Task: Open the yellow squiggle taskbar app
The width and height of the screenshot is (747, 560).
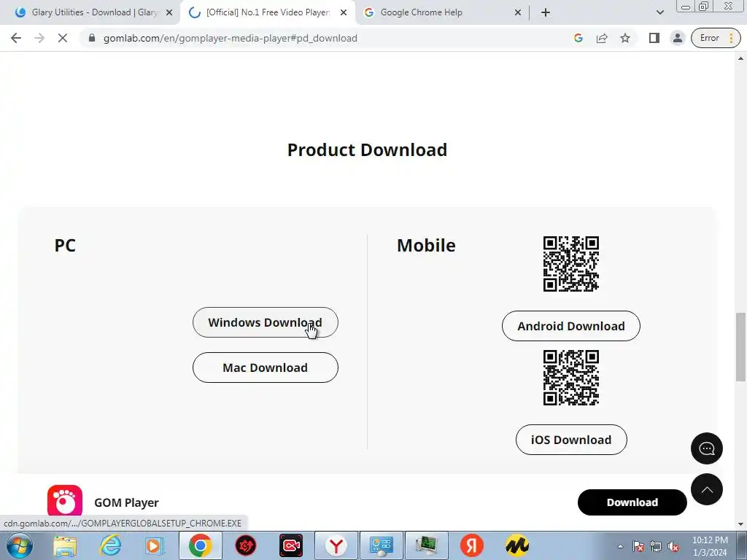Action: click(x=517, y=545)
